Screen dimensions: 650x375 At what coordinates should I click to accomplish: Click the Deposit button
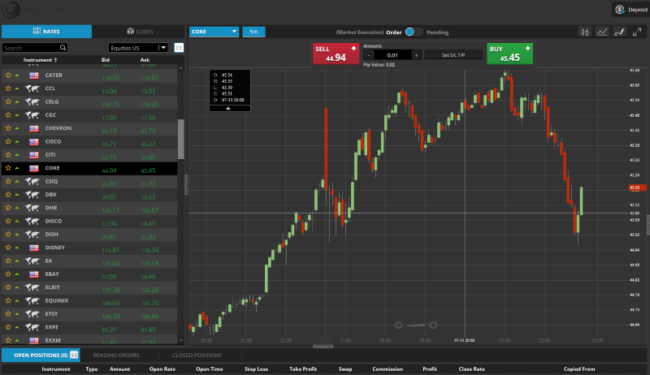coord(631,10)
